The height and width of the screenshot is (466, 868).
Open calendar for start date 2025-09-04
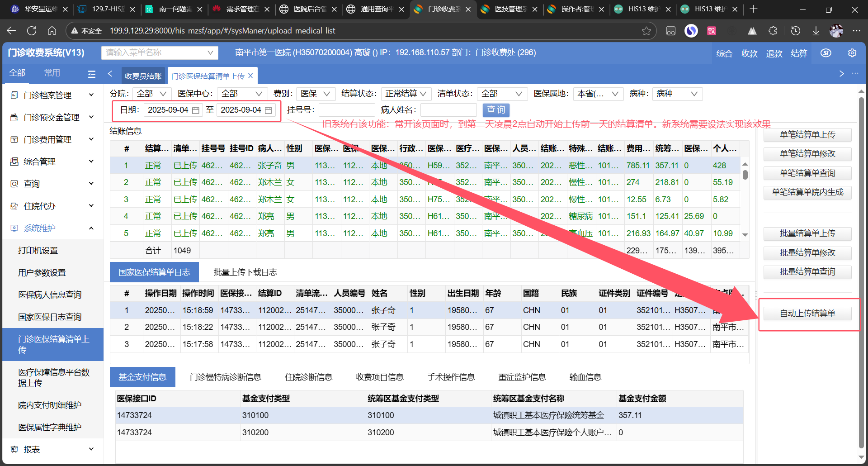(x=196, y=110)
